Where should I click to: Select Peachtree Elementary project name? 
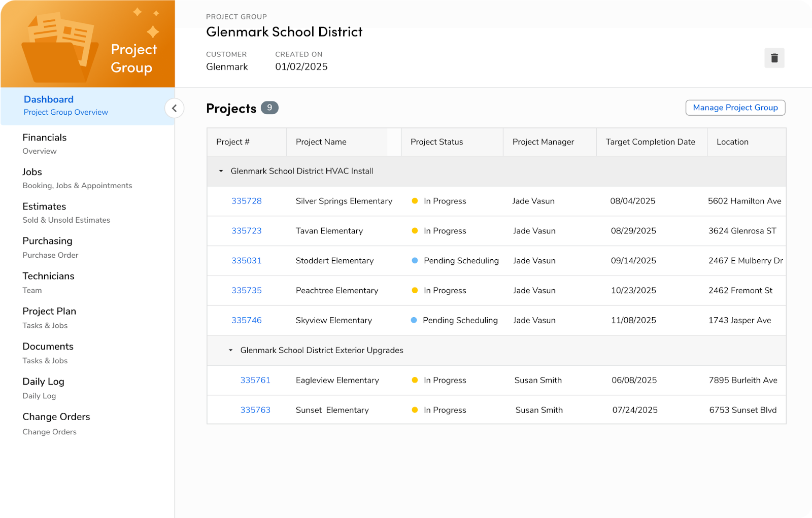[337, 291]
